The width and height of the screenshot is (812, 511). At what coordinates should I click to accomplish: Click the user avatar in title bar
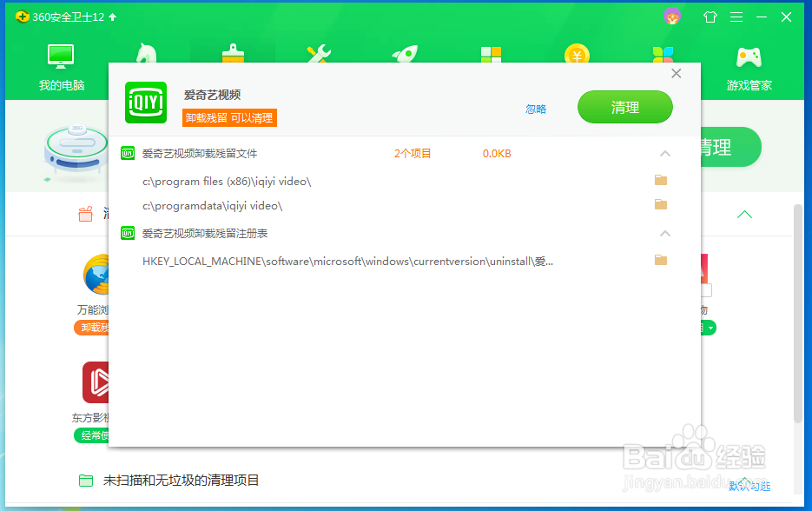point(672,17)
